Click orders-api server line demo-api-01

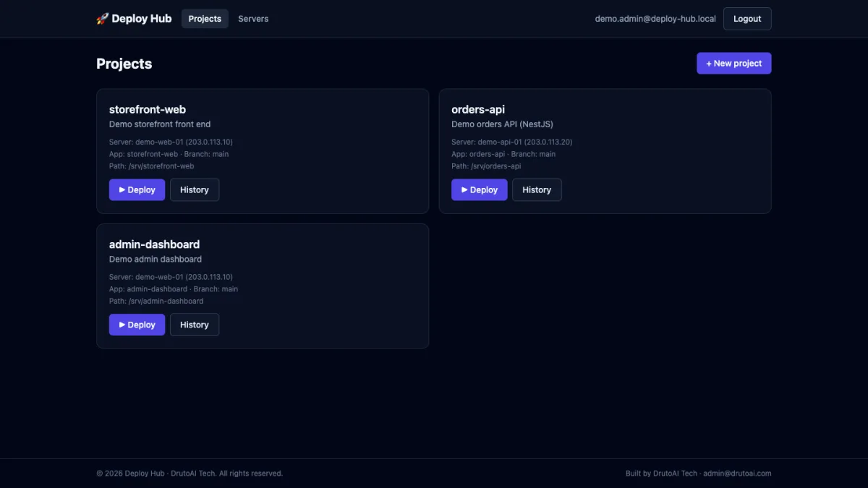click(512, 142)
